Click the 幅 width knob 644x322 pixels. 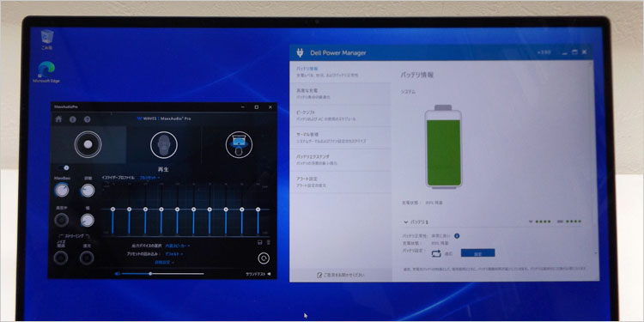point(87,220)
